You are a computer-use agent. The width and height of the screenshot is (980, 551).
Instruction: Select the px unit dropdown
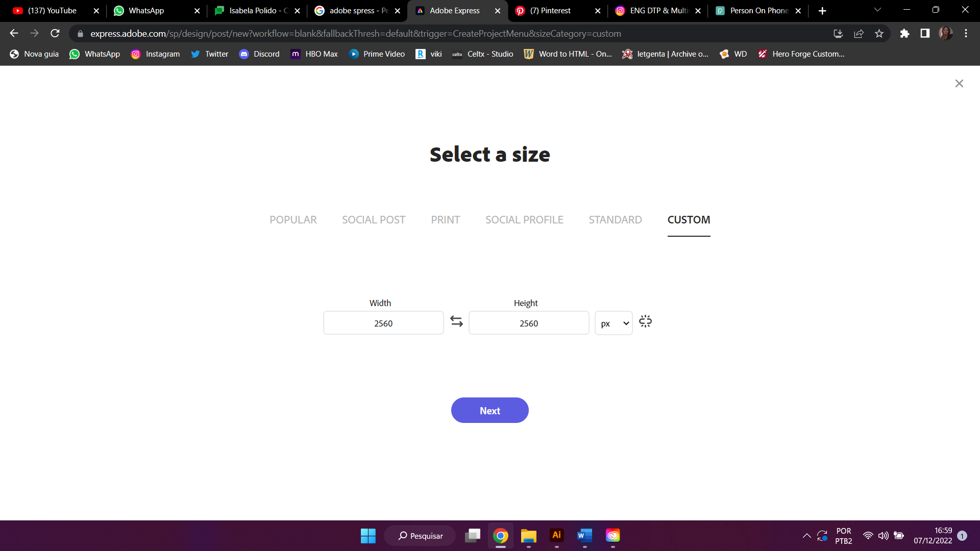612,323
